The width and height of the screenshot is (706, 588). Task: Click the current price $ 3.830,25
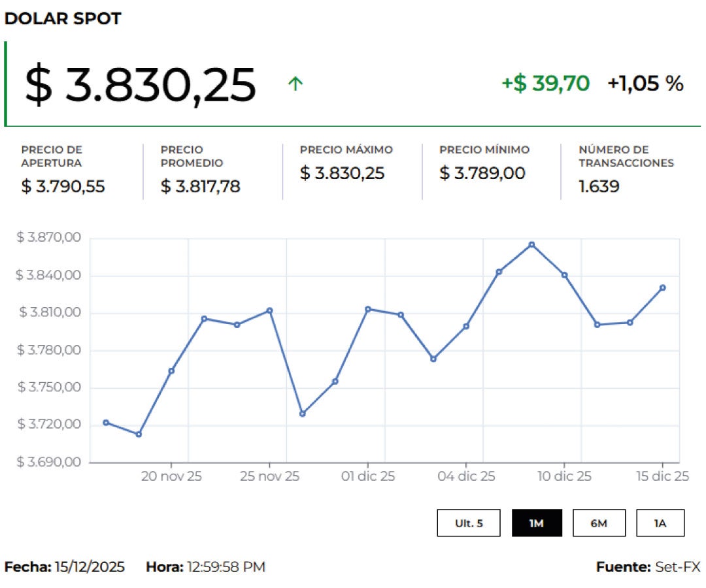click(x=141, y=83)
